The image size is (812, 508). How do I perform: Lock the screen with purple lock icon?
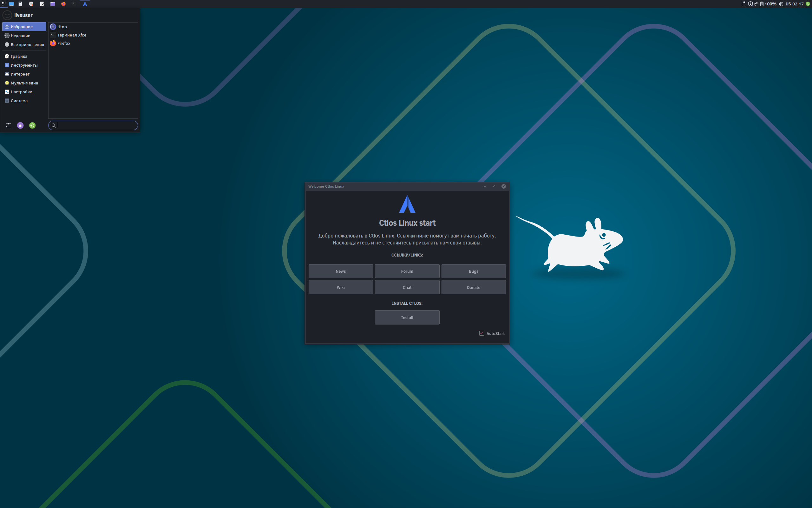coord(21,125)
